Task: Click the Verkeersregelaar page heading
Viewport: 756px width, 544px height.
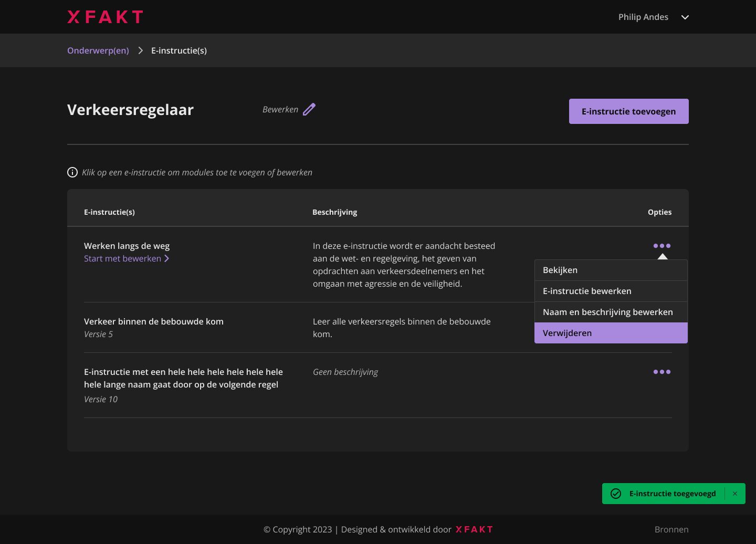Action: pos(130,110)
